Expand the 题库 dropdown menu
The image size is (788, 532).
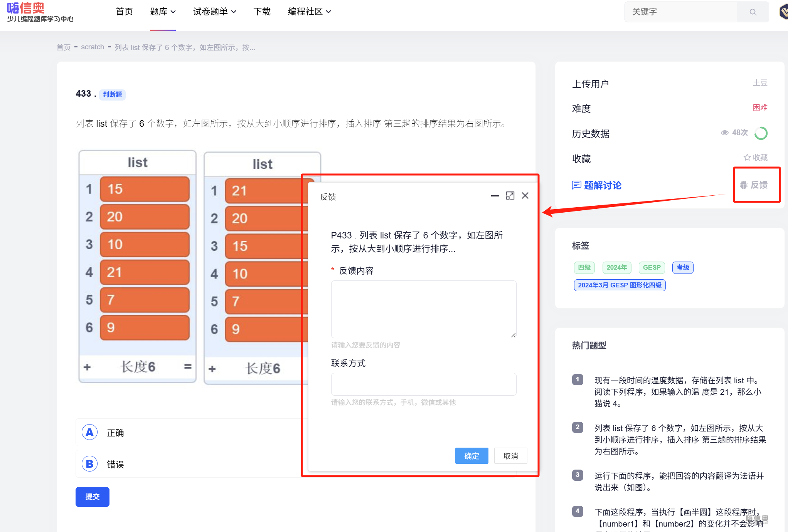(x=163, y=12)
